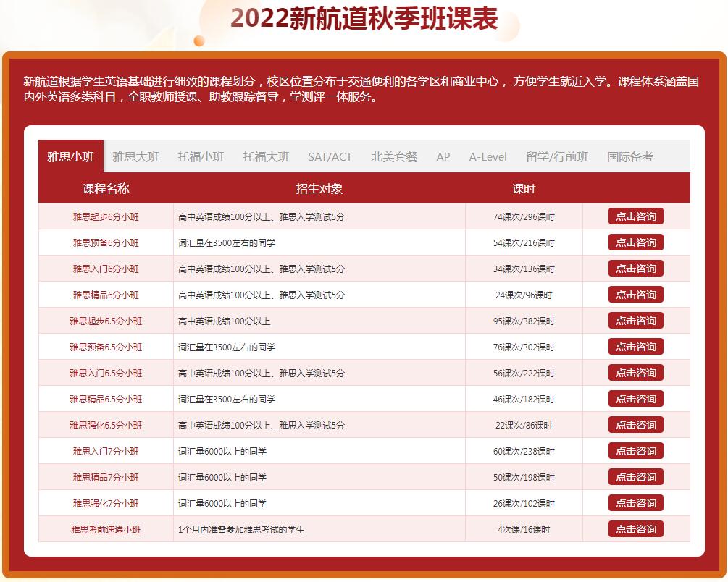Open the 托福小班 tab
This screenshot has height=582, width=728.
pyautogui.click(x=201, y=156)
